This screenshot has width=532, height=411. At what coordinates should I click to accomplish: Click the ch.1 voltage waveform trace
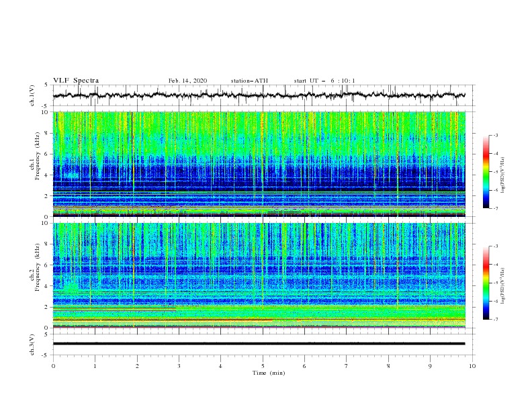click(259, 95)
